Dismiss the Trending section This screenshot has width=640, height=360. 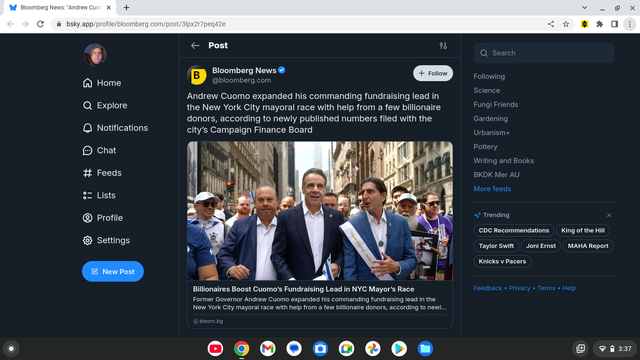pyautogui.click(x=609, y=215)
